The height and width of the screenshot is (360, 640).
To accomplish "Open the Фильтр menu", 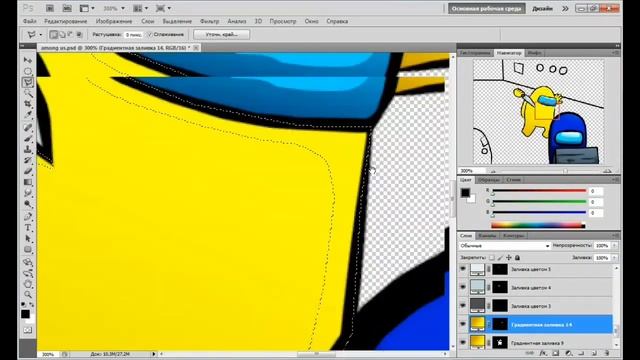I will tap(209, 21).
